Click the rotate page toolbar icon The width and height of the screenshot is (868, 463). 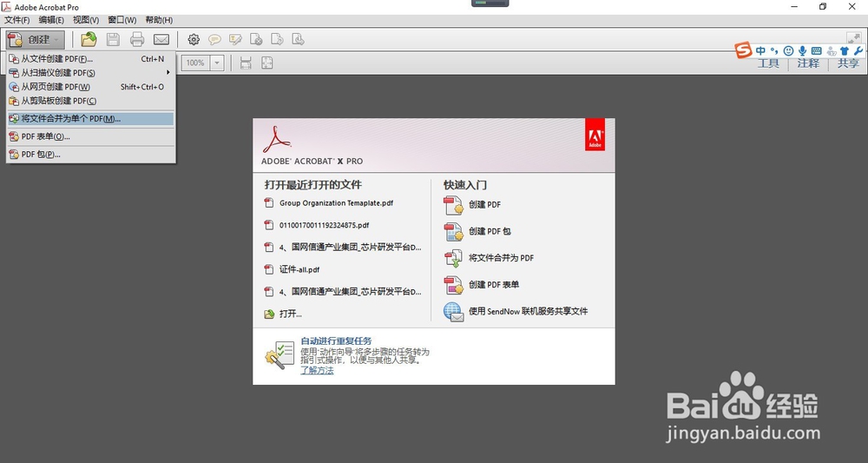click(277, 39)
